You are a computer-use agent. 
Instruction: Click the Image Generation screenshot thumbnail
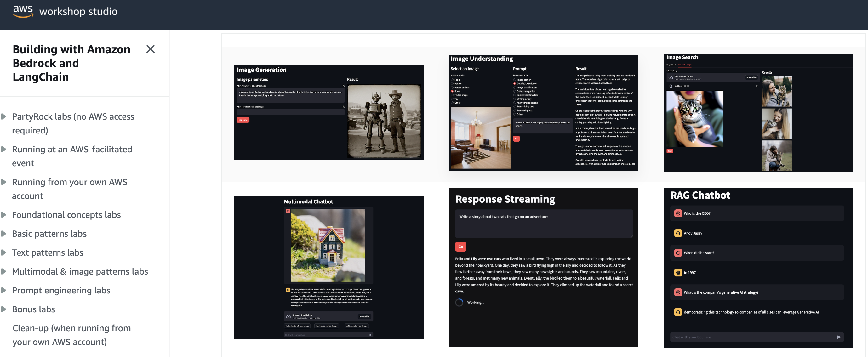click(328, 112)
